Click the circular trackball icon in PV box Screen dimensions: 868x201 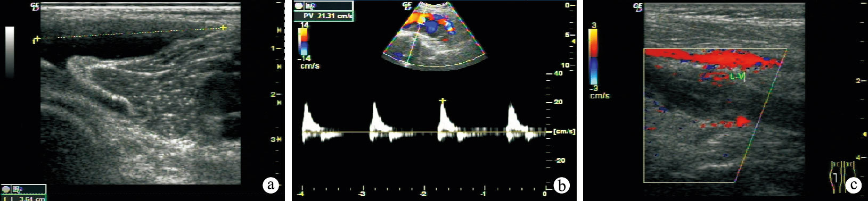tap(299, 6)
